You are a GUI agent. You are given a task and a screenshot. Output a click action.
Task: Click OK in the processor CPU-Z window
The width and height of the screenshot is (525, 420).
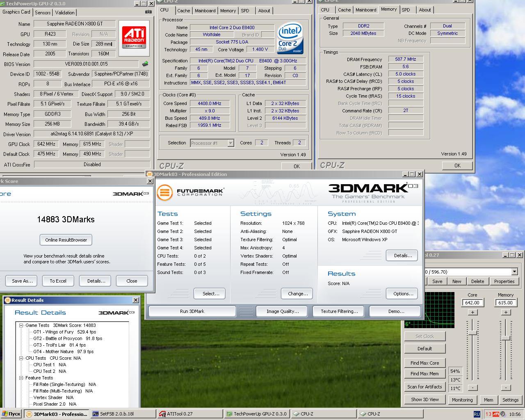point(297,166)
